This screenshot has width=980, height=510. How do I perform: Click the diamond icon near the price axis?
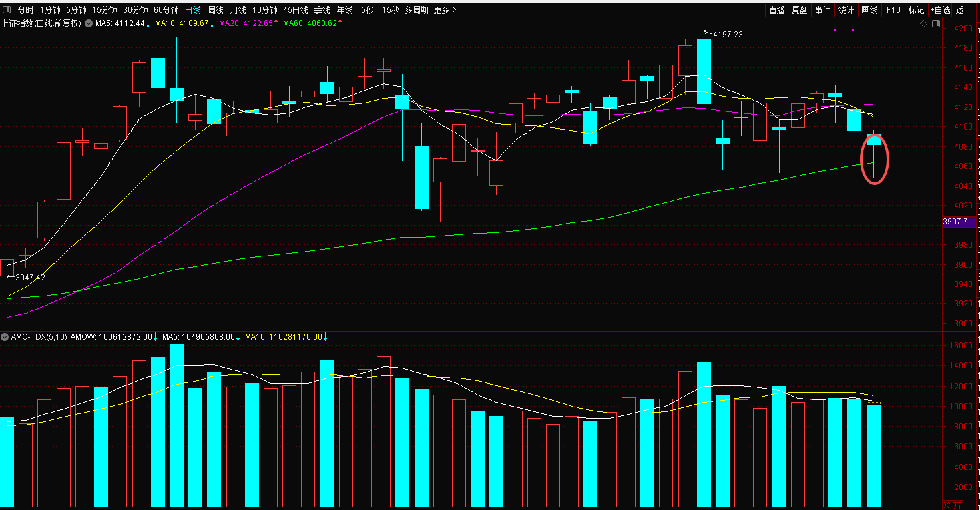(x=923, y=24)
